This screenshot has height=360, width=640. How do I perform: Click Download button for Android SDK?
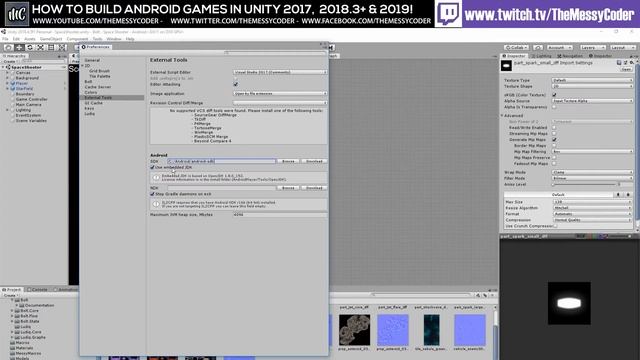click(x=314, y=161)
